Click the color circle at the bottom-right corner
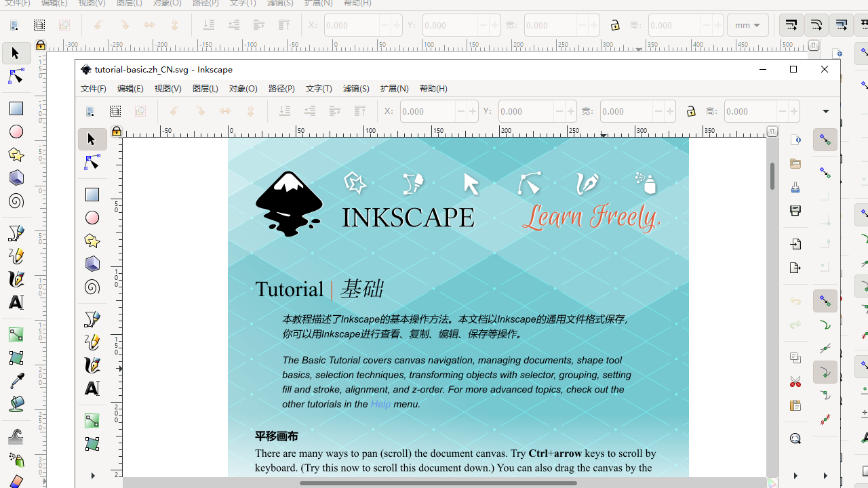This screenshot has height=488, width=868. pyautogui.click(x=773, y=483)
